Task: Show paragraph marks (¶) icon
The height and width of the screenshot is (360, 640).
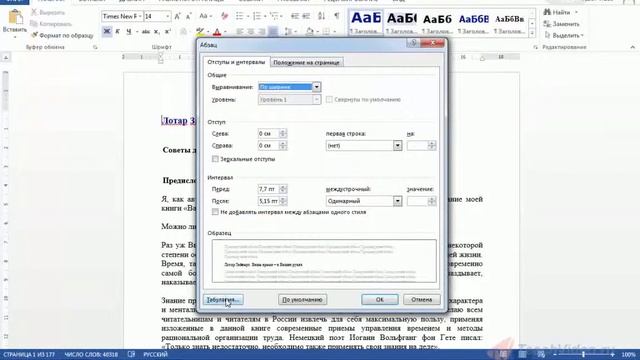Action: click(337, 16)
